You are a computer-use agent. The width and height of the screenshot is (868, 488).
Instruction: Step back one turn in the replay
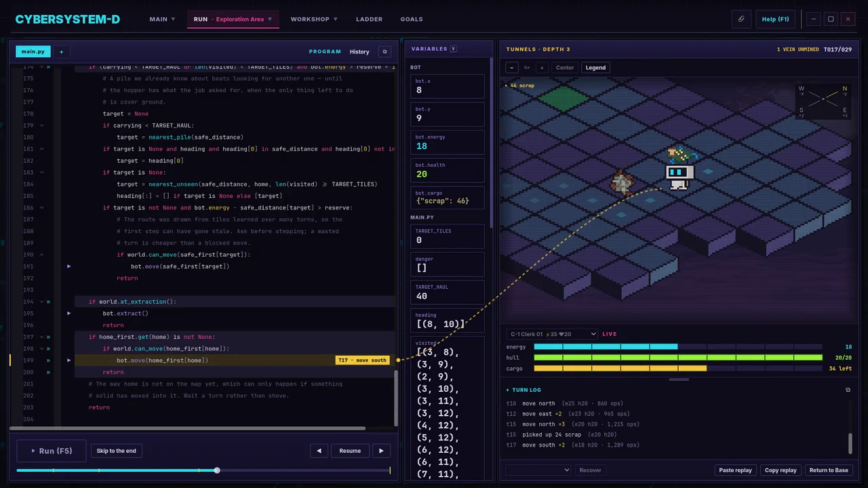tap(319, 451)
